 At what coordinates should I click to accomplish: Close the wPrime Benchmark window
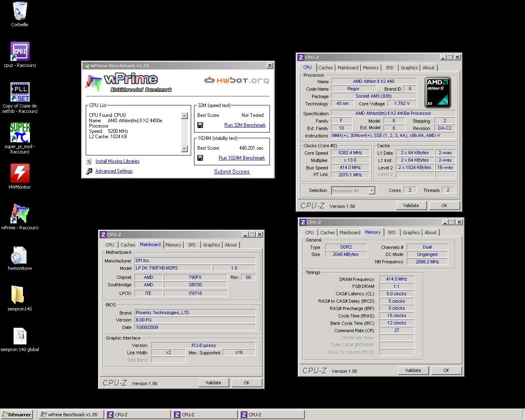[270, 66]
